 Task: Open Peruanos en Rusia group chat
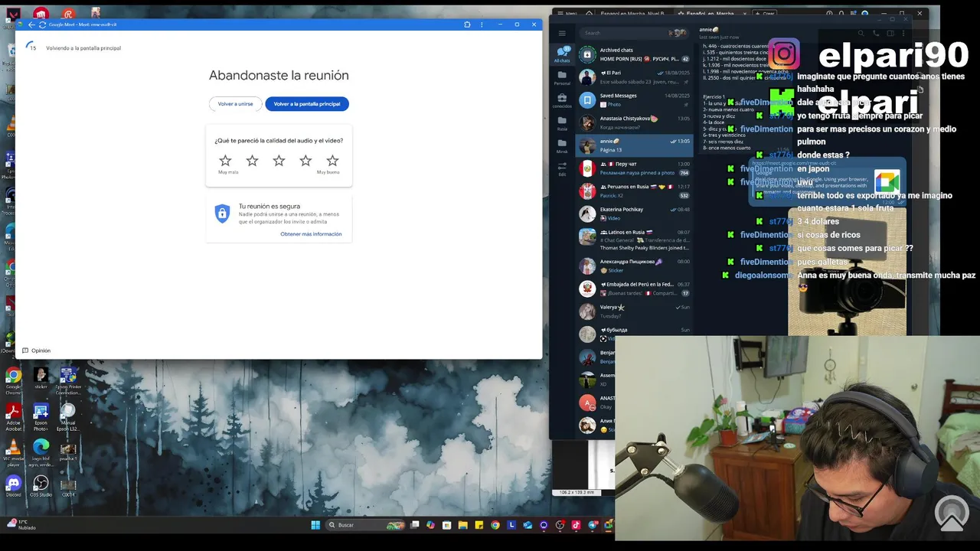[634, 191]
